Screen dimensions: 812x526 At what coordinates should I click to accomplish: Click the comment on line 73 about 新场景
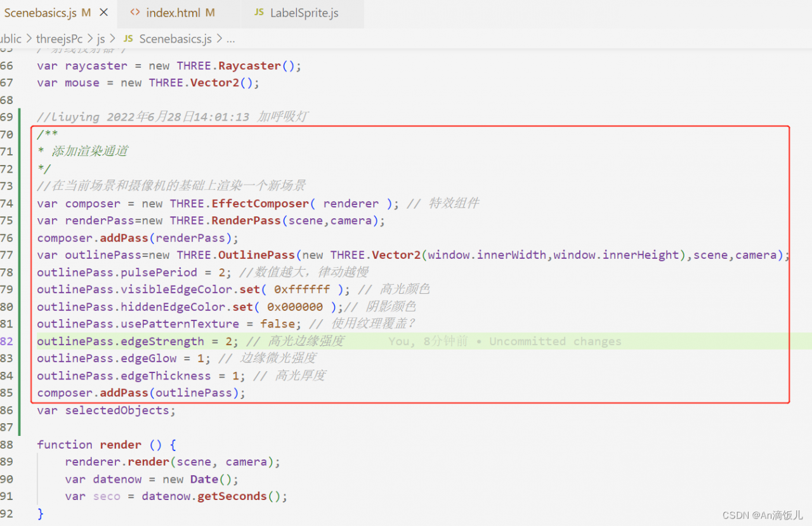(x=171, y=186)
